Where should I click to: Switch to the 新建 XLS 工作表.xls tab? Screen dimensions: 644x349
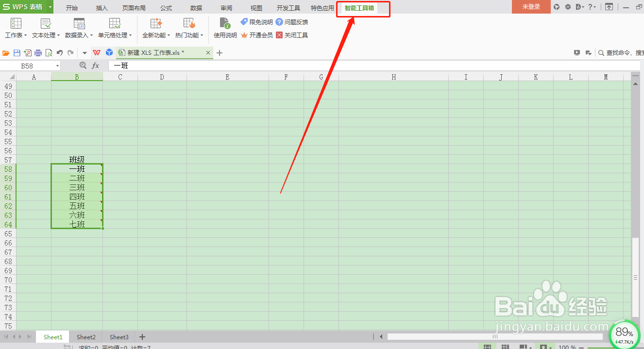155,53
